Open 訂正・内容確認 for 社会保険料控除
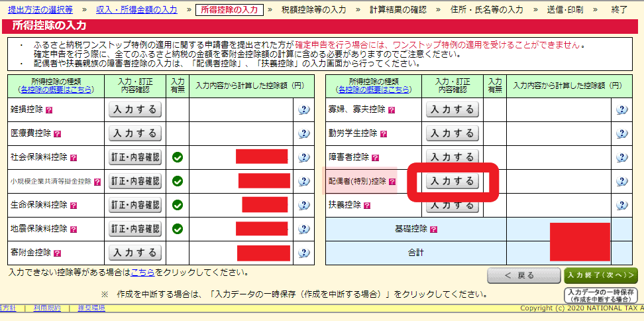Screen dimensions: 644x321 tap(135, 157)
